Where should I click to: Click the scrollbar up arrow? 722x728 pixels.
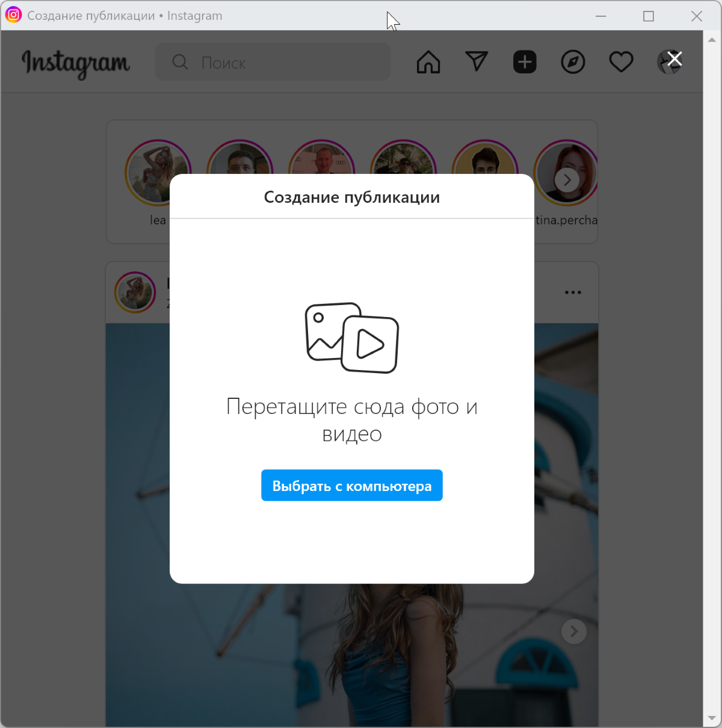point(712,40)
